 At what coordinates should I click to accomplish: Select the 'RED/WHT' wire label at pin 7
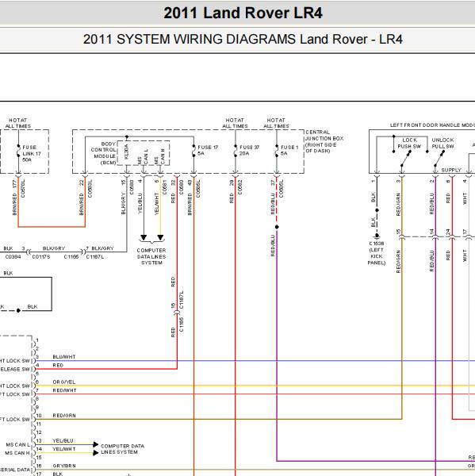pos(64,390)
